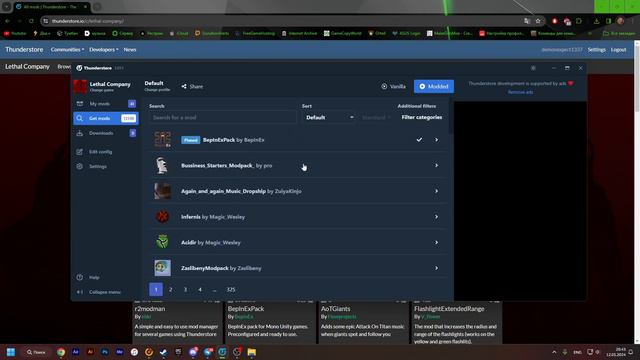Click the ZaslibenyModpack mod icon
The image size is (640, 360).
(162, 268)
